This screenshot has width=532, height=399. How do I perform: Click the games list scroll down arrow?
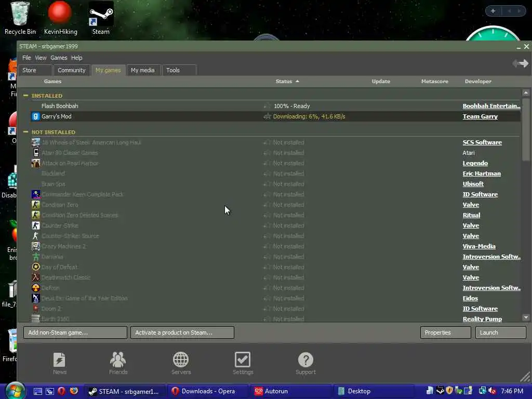526,317
